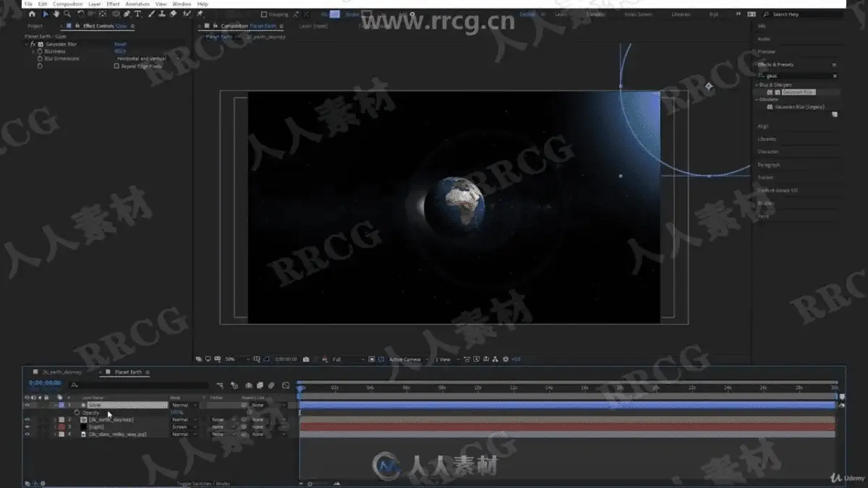Select the Type (T) tool
This screenshot has width=868, height=488.
coord(138,14)
